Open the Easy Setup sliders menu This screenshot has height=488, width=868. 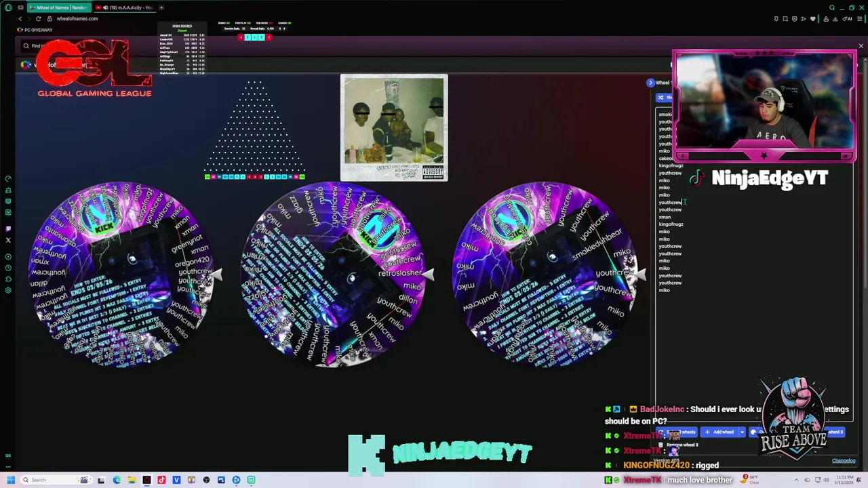[x=859, y=18]
